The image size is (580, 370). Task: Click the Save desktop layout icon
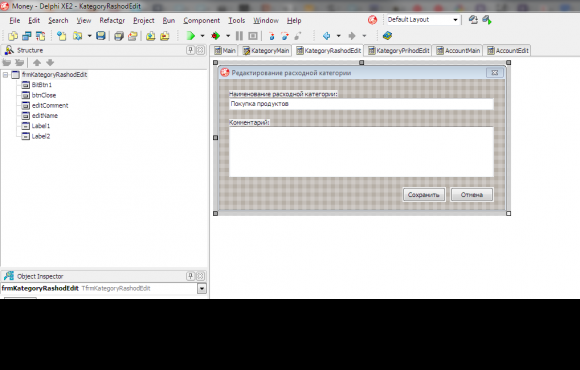[473, 20]
